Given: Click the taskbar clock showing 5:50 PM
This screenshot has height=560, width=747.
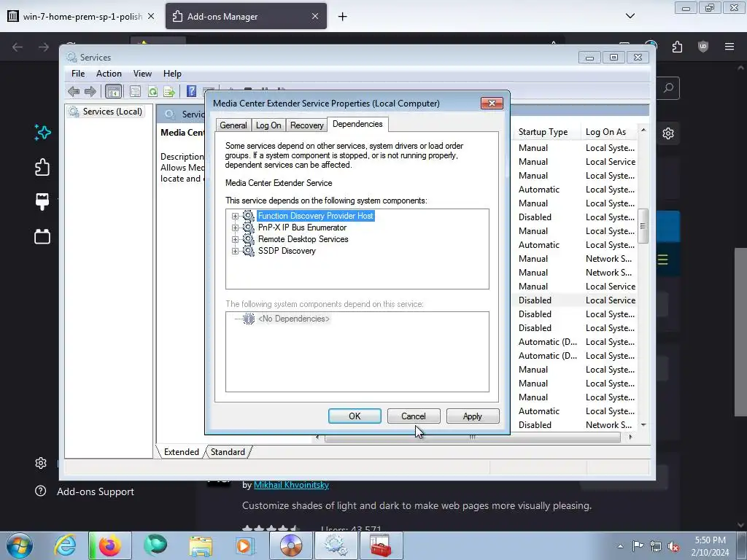Looking at the screenshot, I should point(710,546).
